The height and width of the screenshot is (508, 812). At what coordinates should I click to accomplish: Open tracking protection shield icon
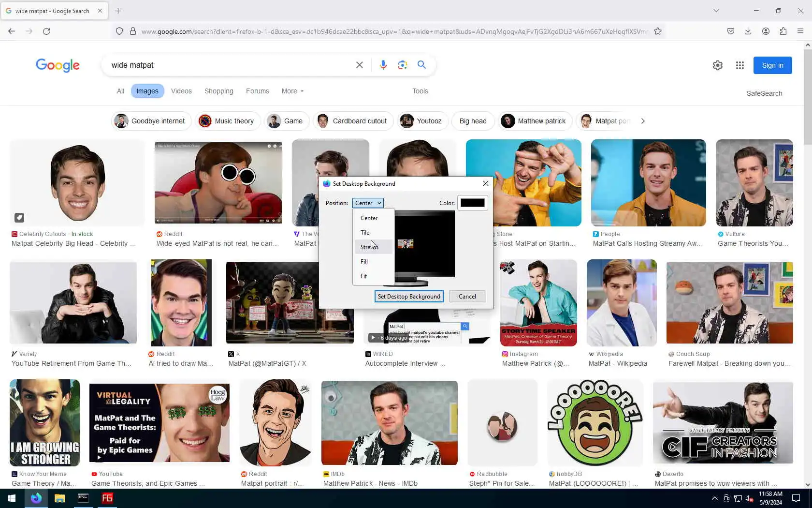click(119, 31)
